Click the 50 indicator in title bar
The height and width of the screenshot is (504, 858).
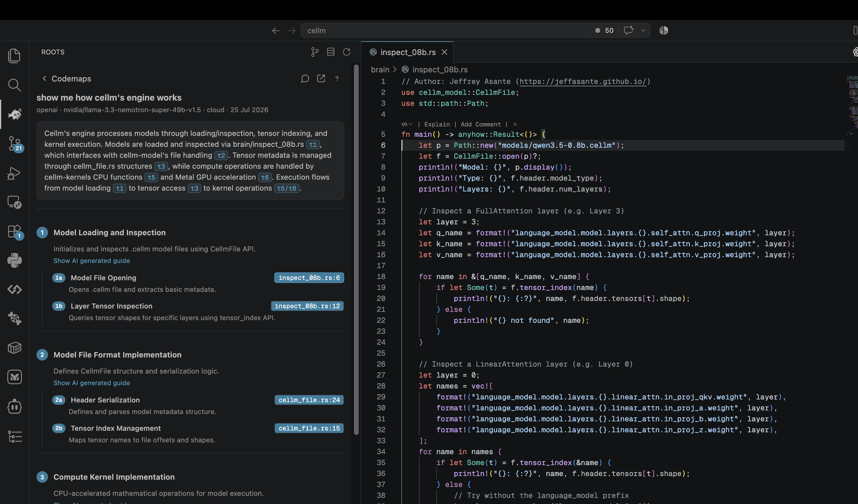(604, 30)
